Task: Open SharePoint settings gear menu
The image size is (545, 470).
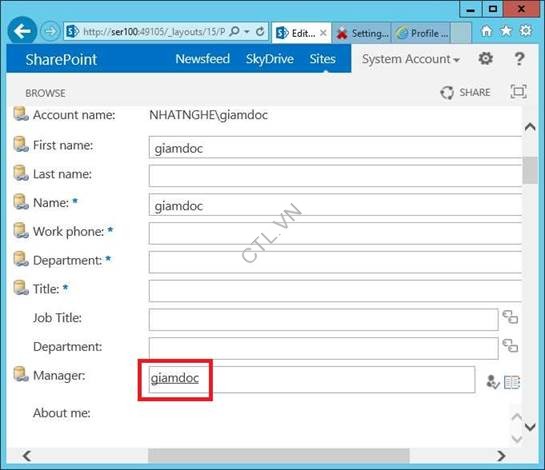Action: tap(486, 58)
